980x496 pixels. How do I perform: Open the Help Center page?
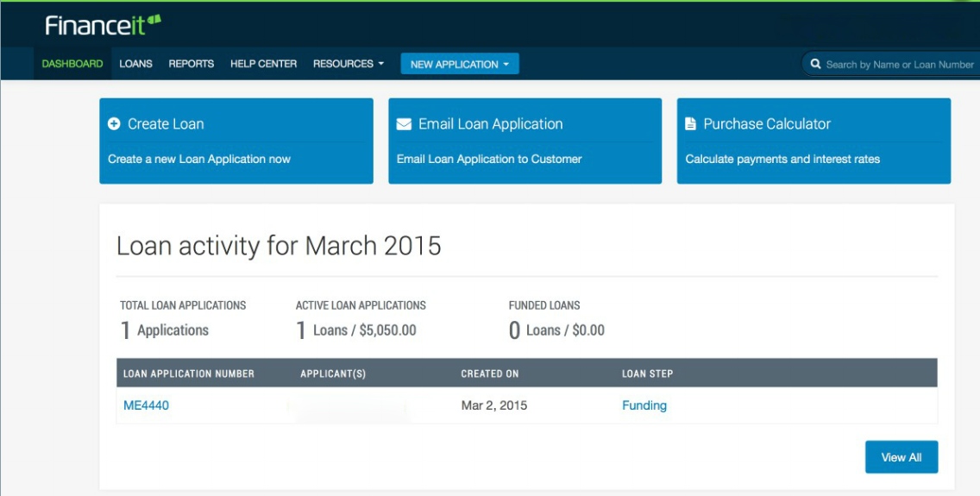[x=263, y=64]
